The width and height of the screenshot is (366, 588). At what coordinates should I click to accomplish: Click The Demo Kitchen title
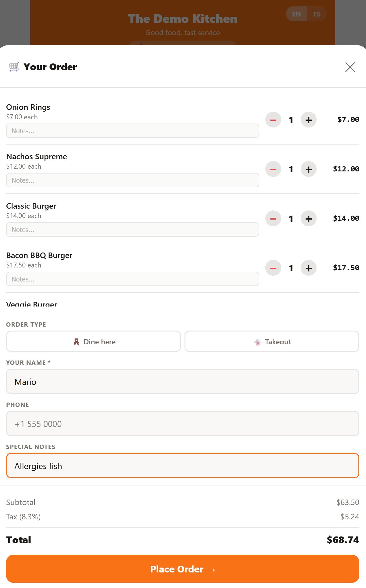183,19
